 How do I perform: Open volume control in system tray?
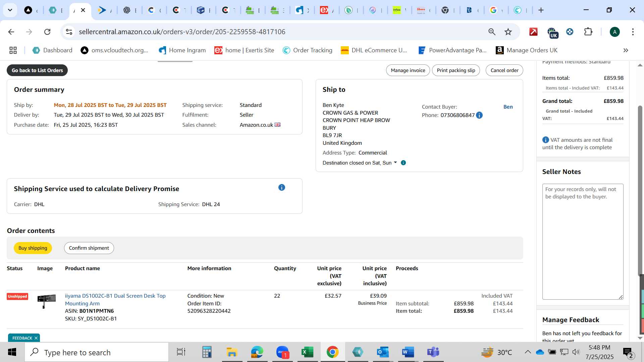coord(576,352)
